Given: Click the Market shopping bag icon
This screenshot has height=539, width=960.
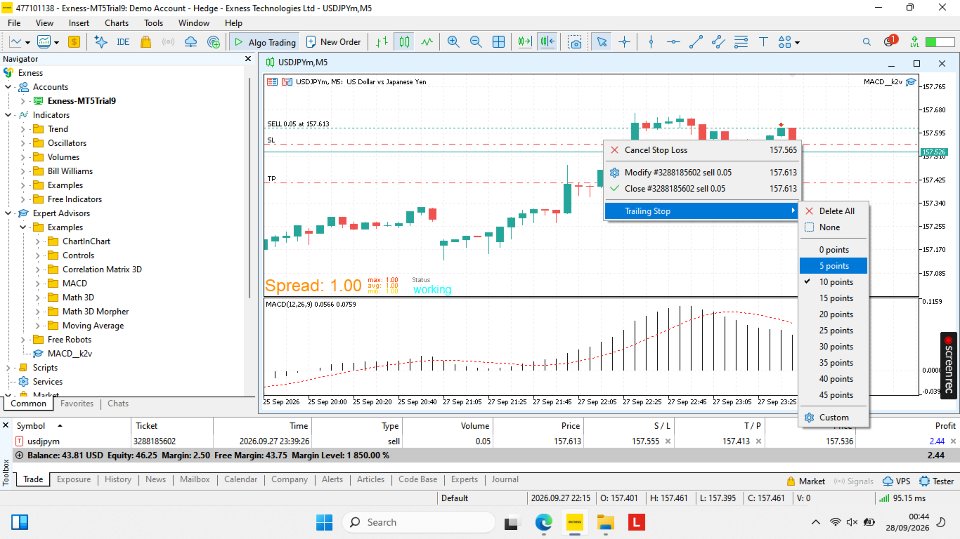Looking at the screenshot, I should point(146,42).
